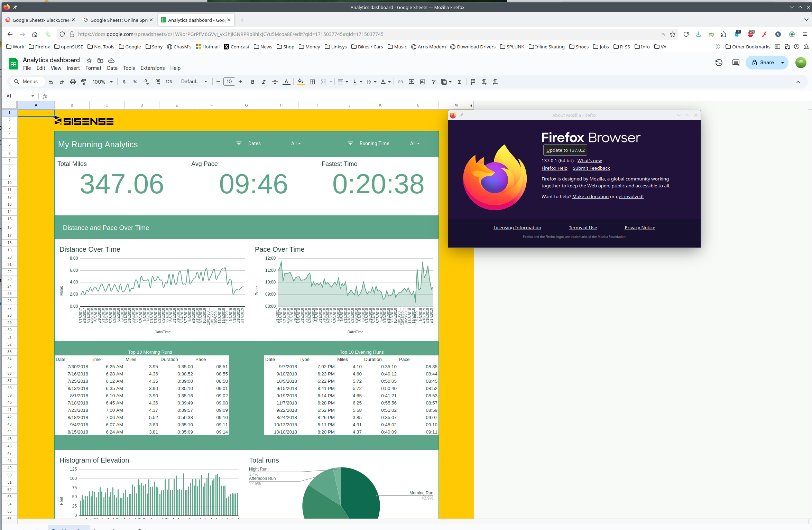Open the Extensions puzzle icon
Screen dimensions: 812x530
(724, 34)
